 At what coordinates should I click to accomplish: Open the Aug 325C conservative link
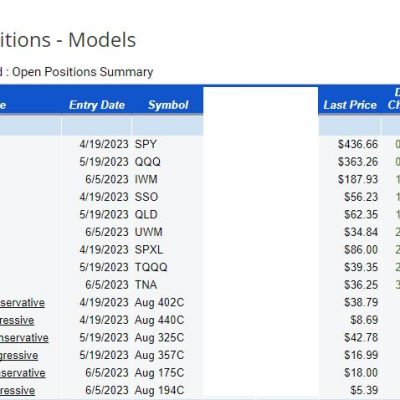click(x=24, y=338)
